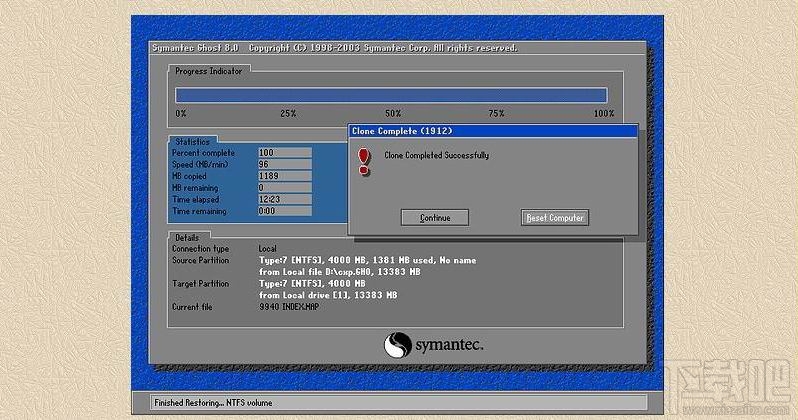798x420 pixels.
Task: Click the Continue button
Action: pyautogui.click(x=435, y=217)
